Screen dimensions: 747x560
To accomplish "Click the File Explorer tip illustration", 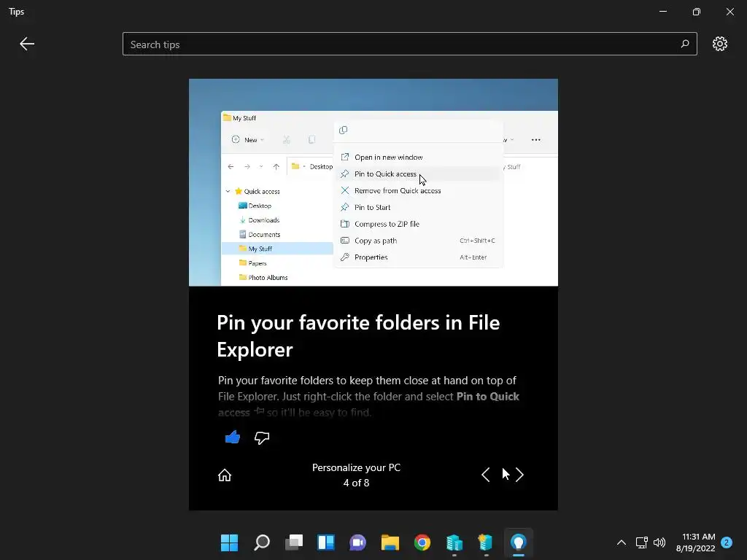I will tap(373, 182).
